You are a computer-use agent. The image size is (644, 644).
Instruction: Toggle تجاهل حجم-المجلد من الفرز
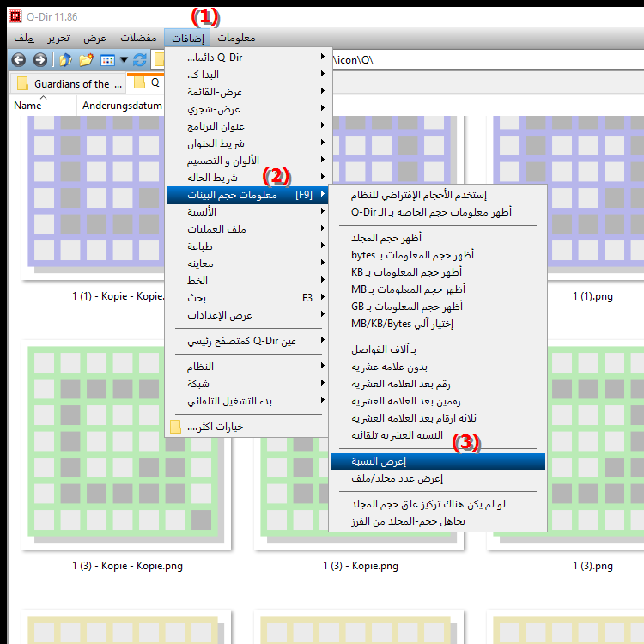[x=438, y=521]
